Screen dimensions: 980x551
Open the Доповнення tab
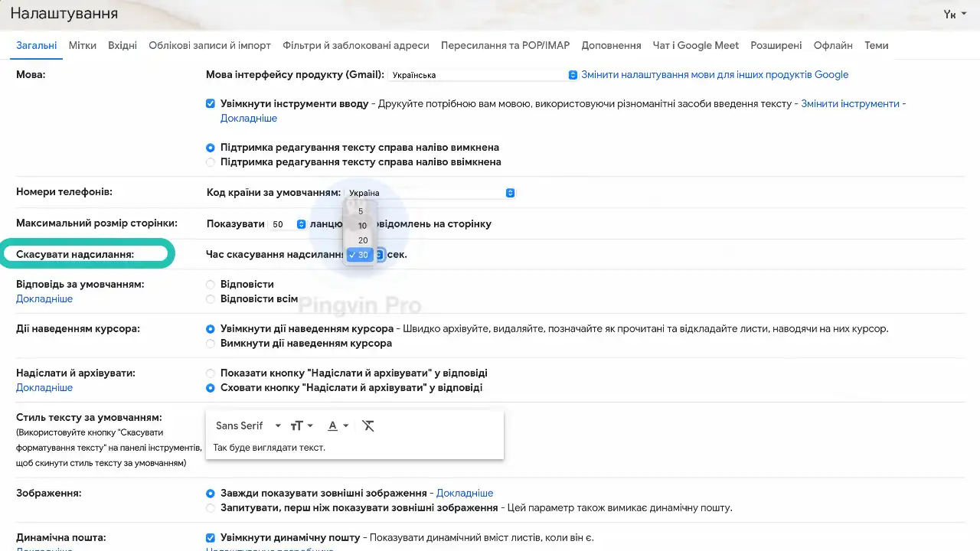click(611, 45)
